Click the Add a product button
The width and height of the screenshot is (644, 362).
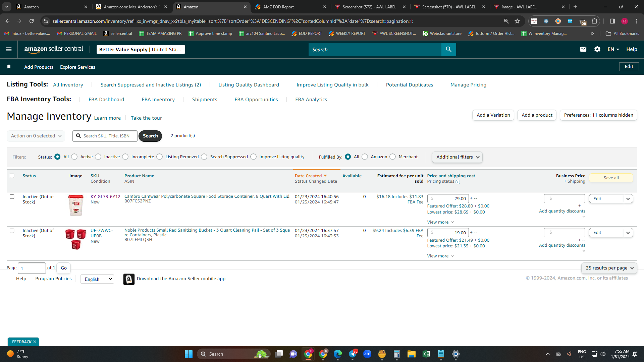click(537, 115)
